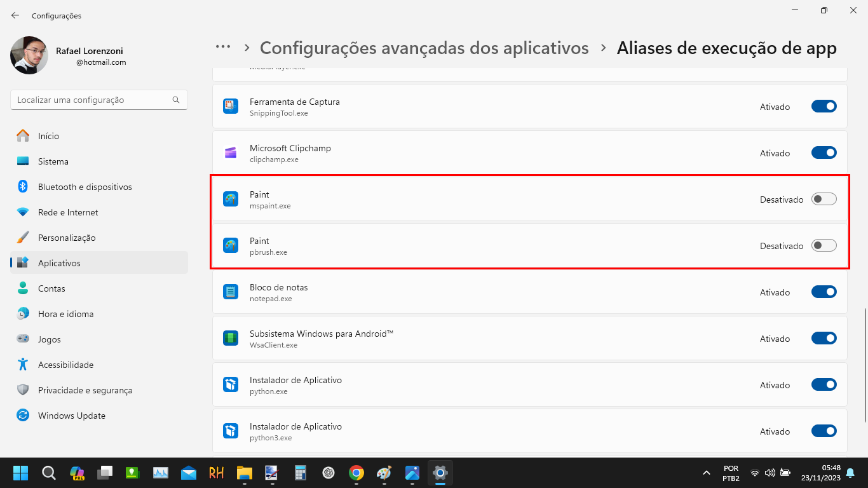Click the Bloco de notas label
The height and width of the screenshot is (488, 868).
pyautogui.click(x=278, y=287)
